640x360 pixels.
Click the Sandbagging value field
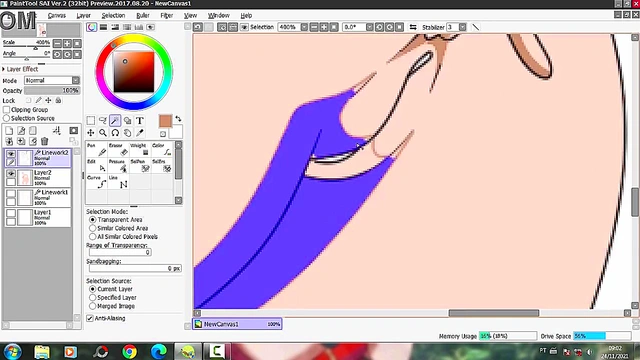pos(135,268)
